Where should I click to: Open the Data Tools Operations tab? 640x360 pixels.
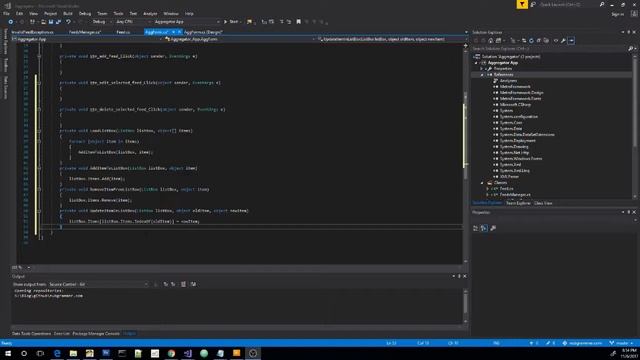[31, 333]
